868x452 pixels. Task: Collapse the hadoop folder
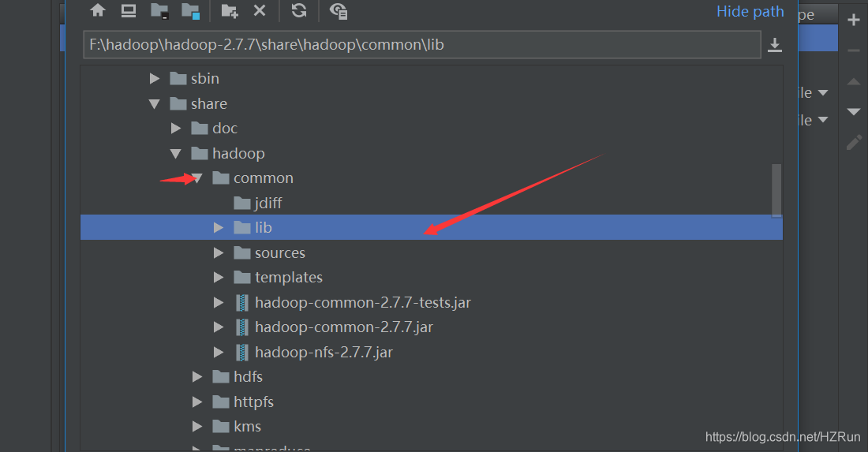pos(176,154)
